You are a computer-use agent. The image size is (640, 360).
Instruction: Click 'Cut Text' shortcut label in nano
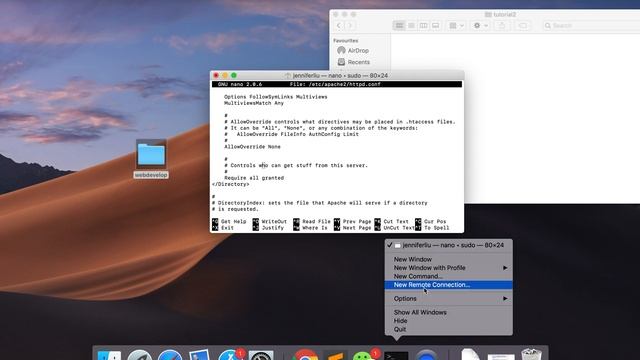pos(396,222)
